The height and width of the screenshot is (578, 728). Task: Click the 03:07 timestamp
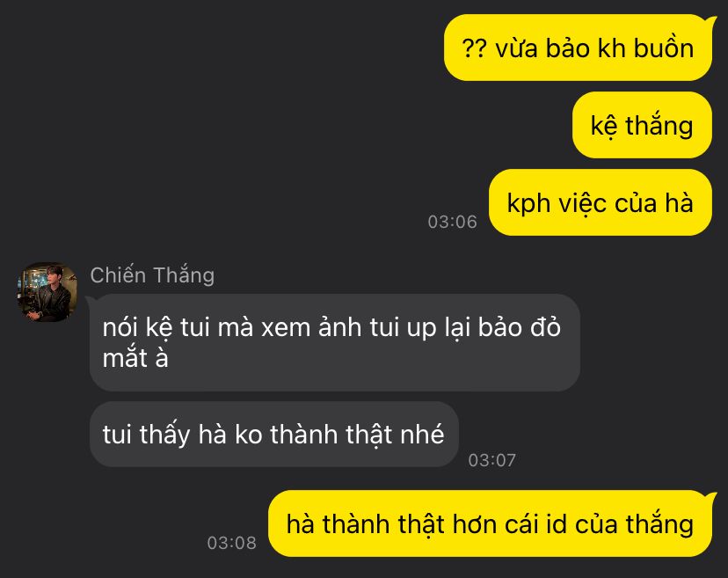492,460
